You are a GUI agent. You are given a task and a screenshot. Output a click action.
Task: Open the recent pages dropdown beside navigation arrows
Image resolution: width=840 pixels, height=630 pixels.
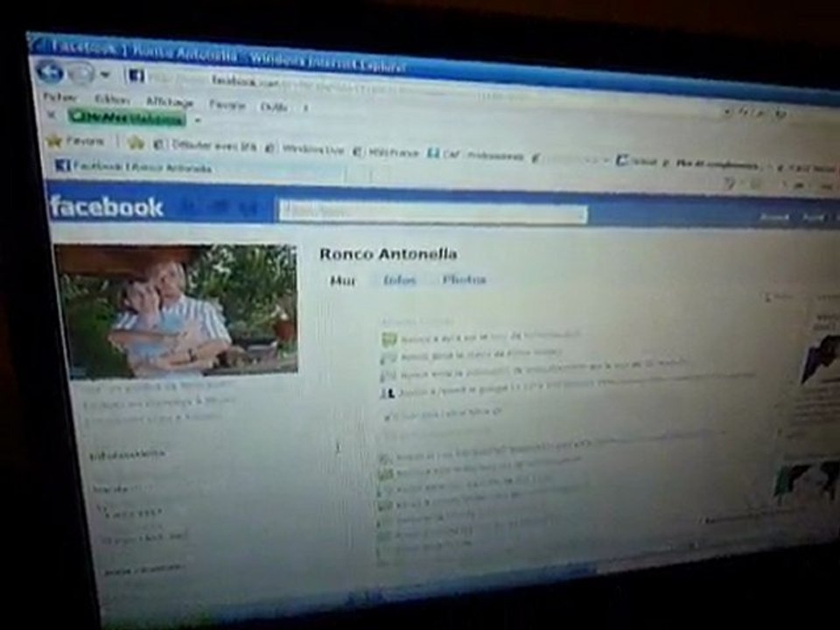(106, 75)
